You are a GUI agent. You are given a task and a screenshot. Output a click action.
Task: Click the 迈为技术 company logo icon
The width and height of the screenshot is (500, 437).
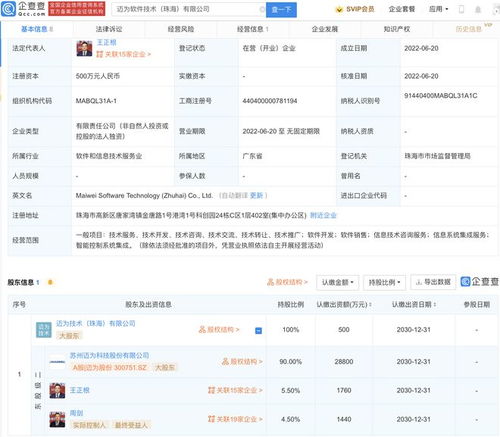coord(44,330)
